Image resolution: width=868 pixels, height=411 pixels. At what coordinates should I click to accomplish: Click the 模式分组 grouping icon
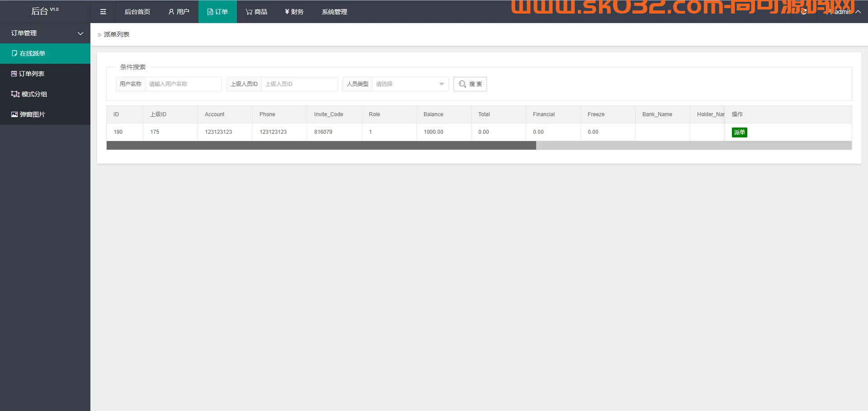click(15, 94)
